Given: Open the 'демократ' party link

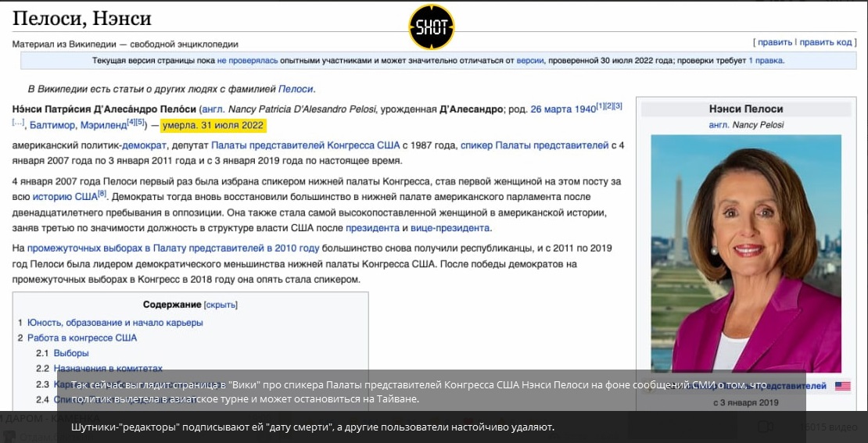Looking at the screenshot, I should (x=144, y=146).
